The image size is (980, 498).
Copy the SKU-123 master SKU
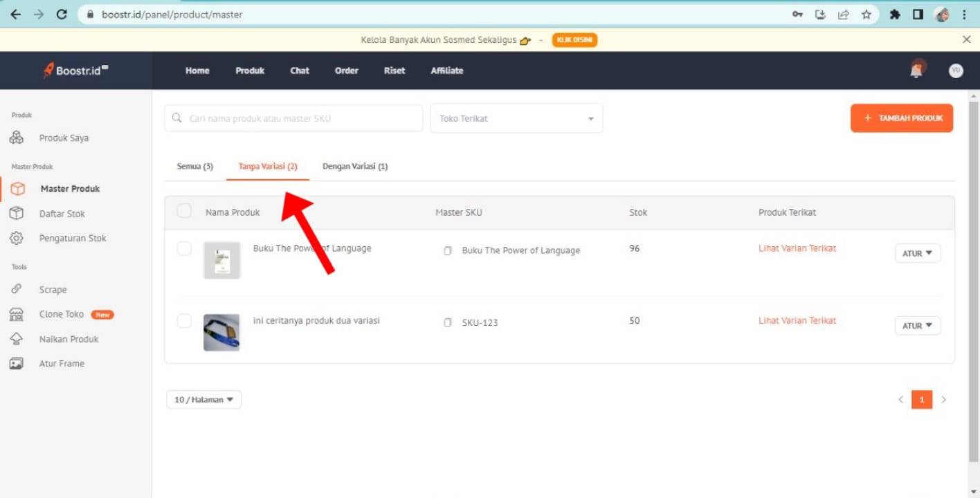pyautogui.click(x=448, y=322)
